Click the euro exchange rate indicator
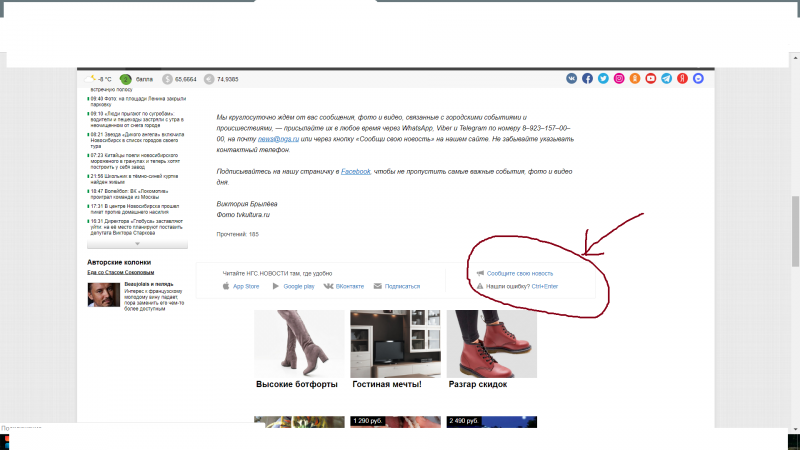800x450 pixels. tap(221, 78)
